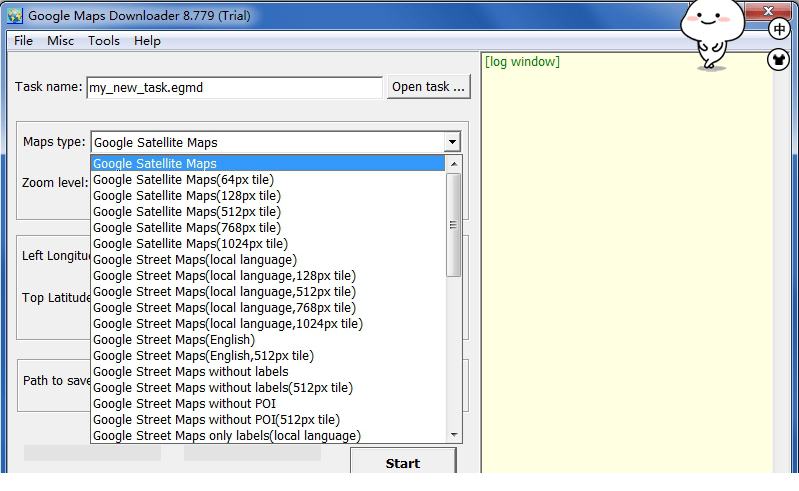Viewport: 799px width, 491px height.
Task: Click the Start button
Action: pyautogui.click(x=403, y=462)
